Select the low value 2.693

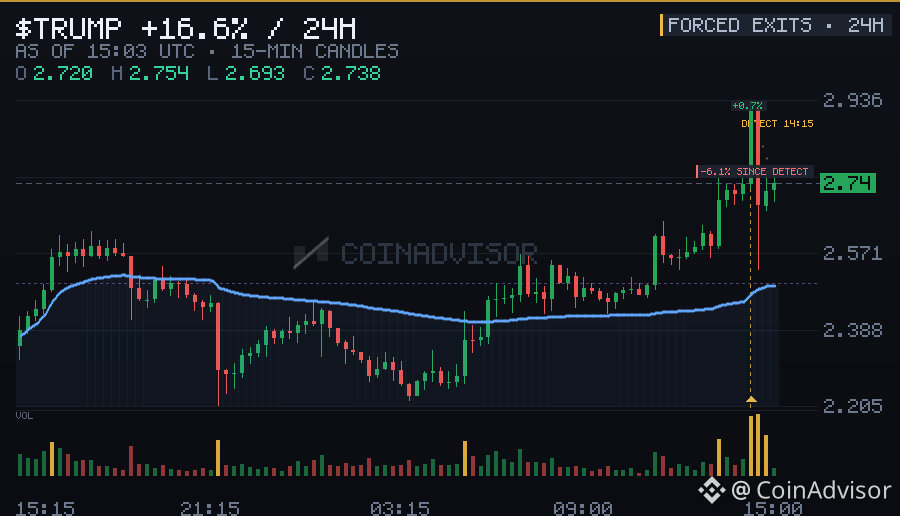tap(254, 73)
